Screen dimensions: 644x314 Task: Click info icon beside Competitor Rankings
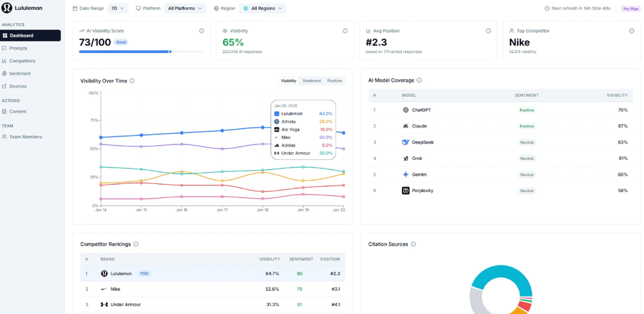136,244
